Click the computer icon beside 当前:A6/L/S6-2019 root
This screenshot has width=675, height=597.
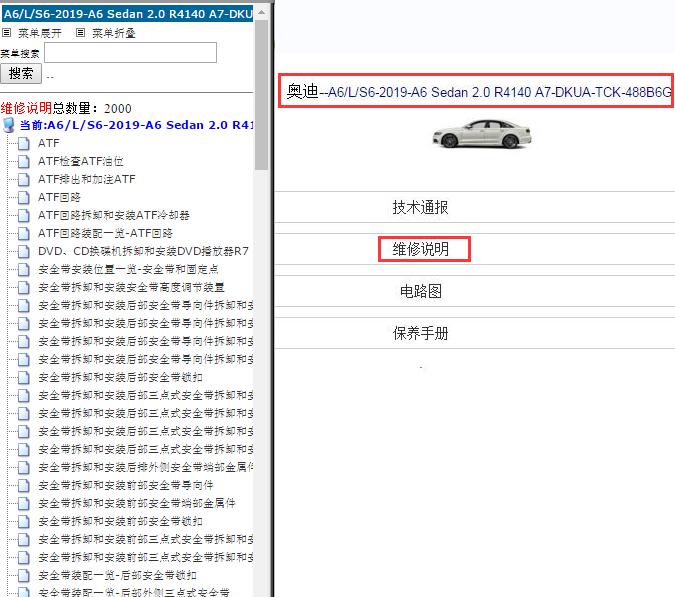click(9, 125)
